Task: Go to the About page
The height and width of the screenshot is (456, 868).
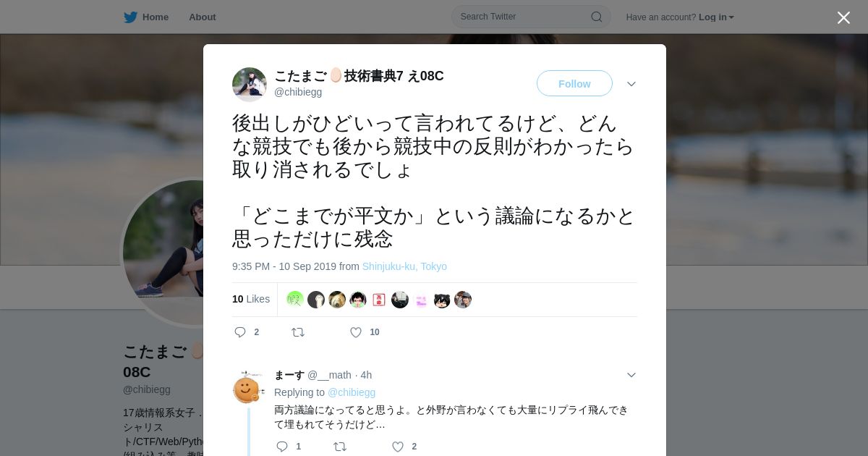Action: click(x=203, y=17)
